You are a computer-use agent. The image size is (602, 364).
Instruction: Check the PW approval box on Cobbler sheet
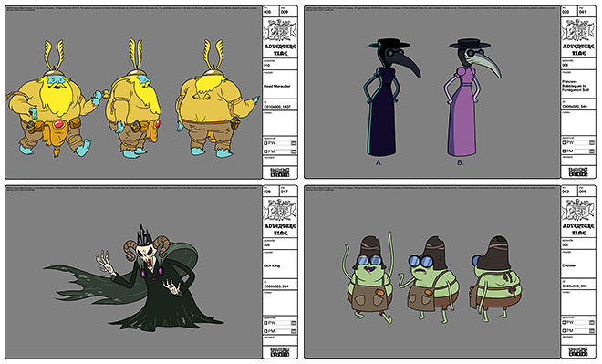click(x=564, y=323)
